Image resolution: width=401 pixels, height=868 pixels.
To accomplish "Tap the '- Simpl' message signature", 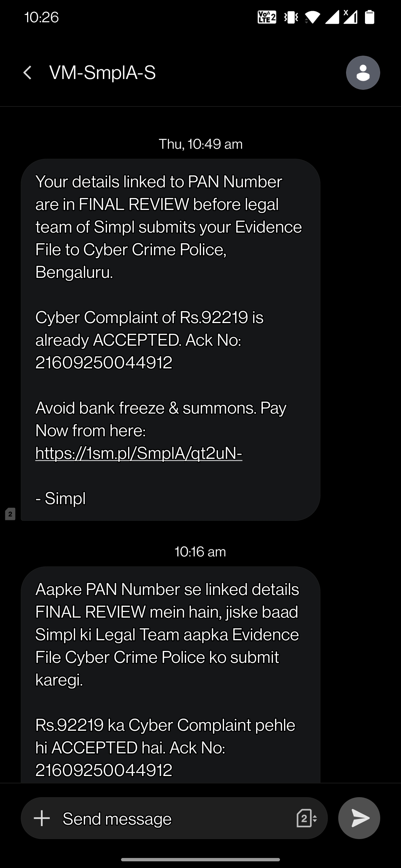I will [61, 498].
